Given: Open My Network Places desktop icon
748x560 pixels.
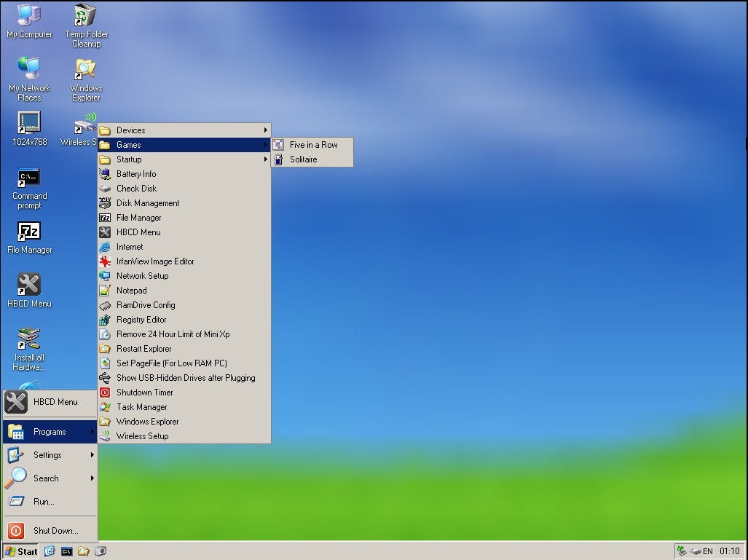Looking at the screenshot, I should click(29, 79).
